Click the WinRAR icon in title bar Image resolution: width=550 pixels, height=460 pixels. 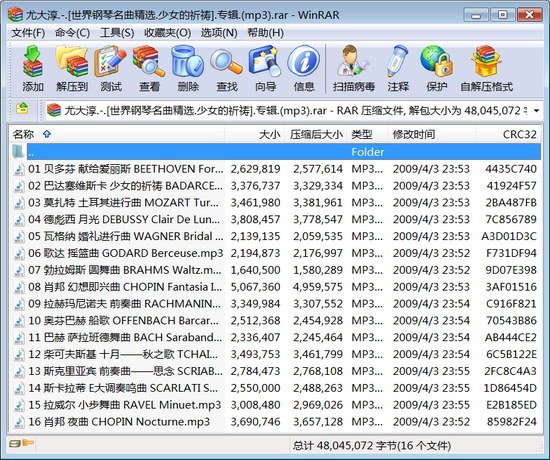(15, 14)
